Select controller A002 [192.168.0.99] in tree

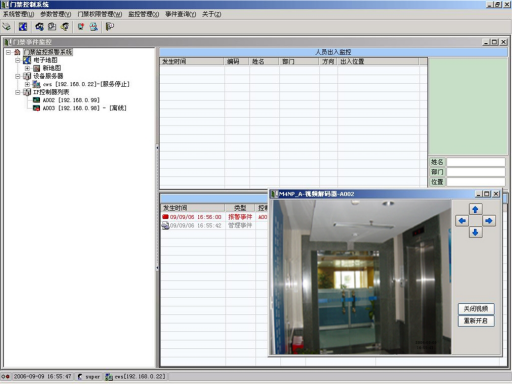[71, 100]
